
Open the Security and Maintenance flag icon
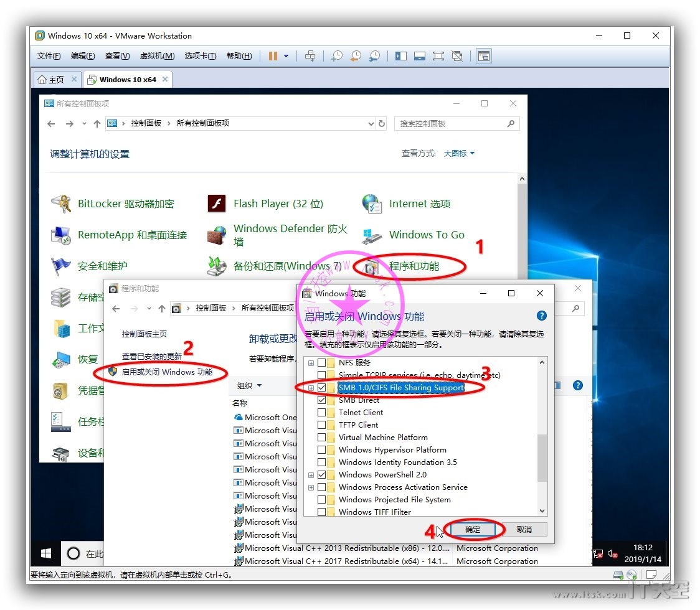click(x=61, y=266)
